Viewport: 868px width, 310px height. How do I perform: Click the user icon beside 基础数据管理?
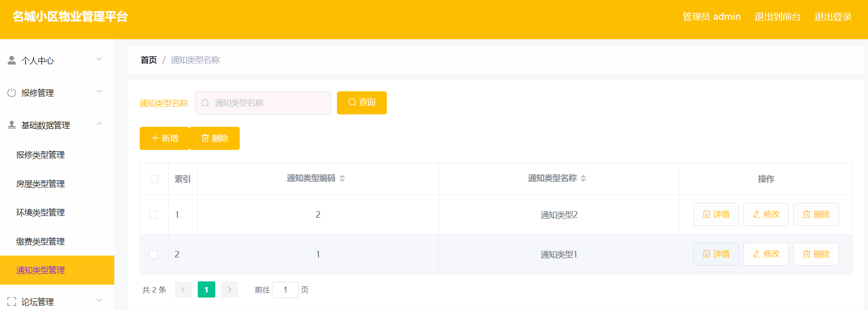[12, 125]
